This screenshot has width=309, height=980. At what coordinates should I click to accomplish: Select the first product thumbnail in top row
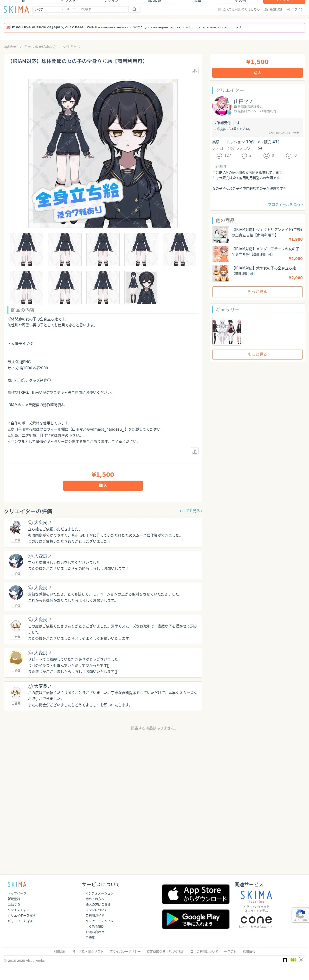27,249
